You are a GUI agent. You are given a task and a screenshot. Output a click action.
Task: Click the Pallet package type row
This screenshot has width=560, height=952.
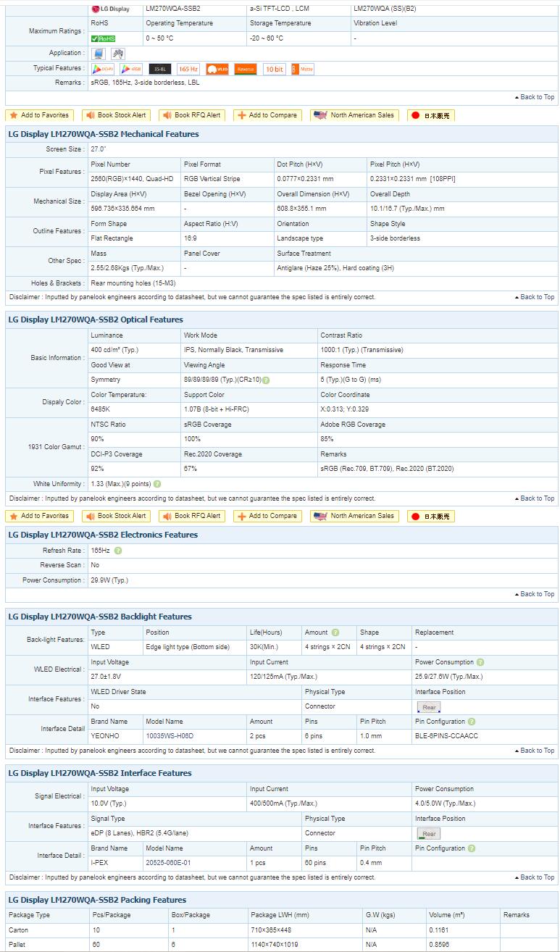[x=280, y=945]
